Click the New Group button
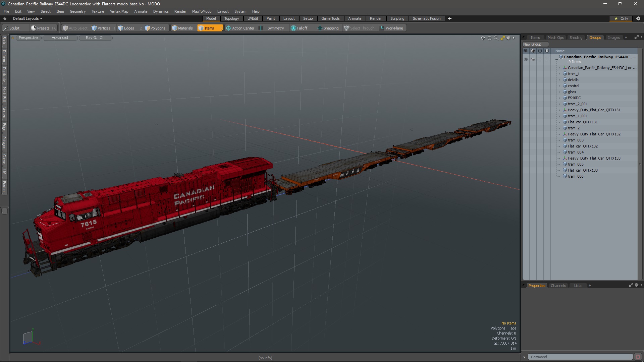This screenshot has width=644, height=362. (535, 44)
